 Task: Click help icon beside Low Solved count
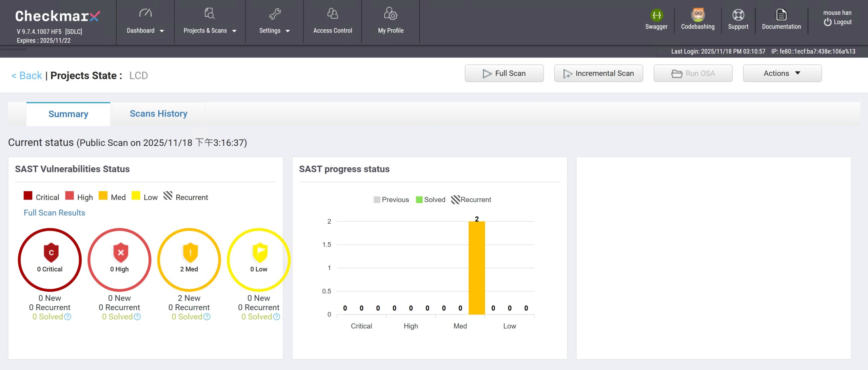(277, 317)
